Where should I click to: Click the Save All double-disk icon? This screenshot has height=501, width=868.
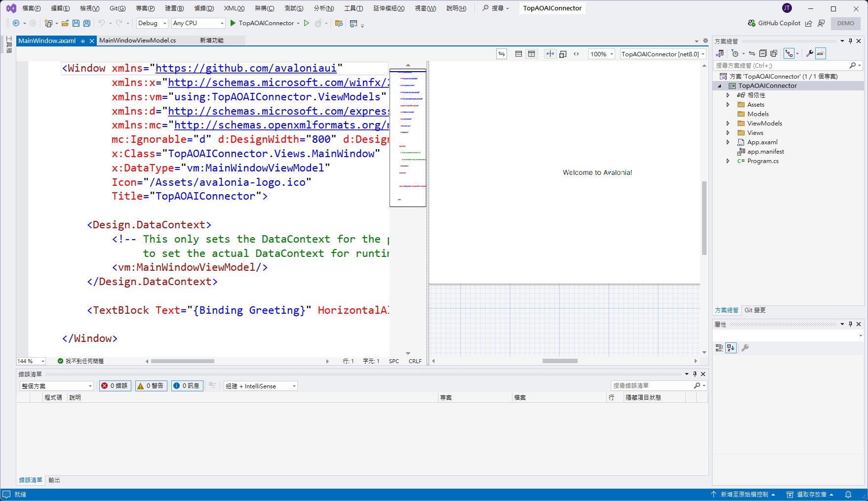click(x=86, y=23)
